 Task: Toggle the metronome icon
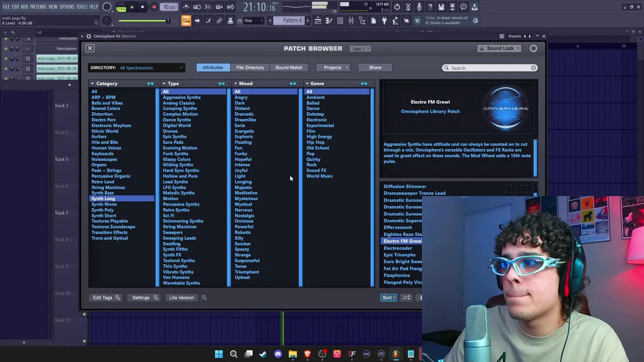pyautogui.click(x=186, y=7)
